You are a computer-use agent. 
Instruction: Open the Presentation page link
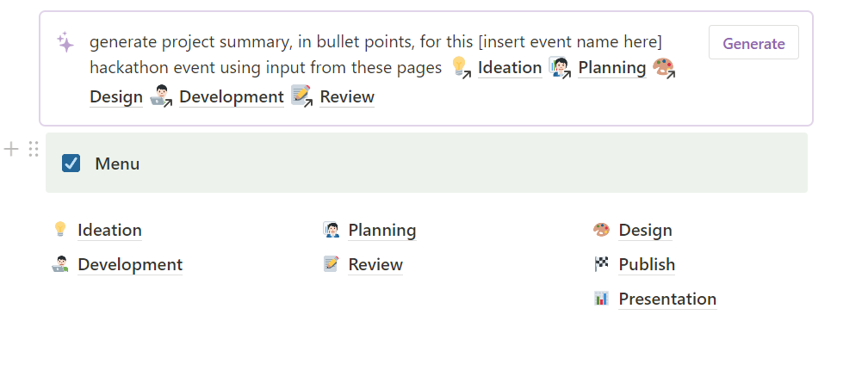pyautogui.click(x=667, y=299)
